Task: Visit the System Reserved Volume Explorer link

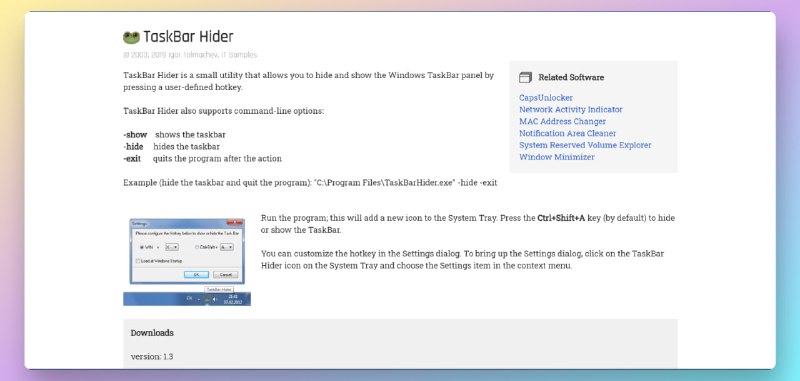Action: (585, 145)
